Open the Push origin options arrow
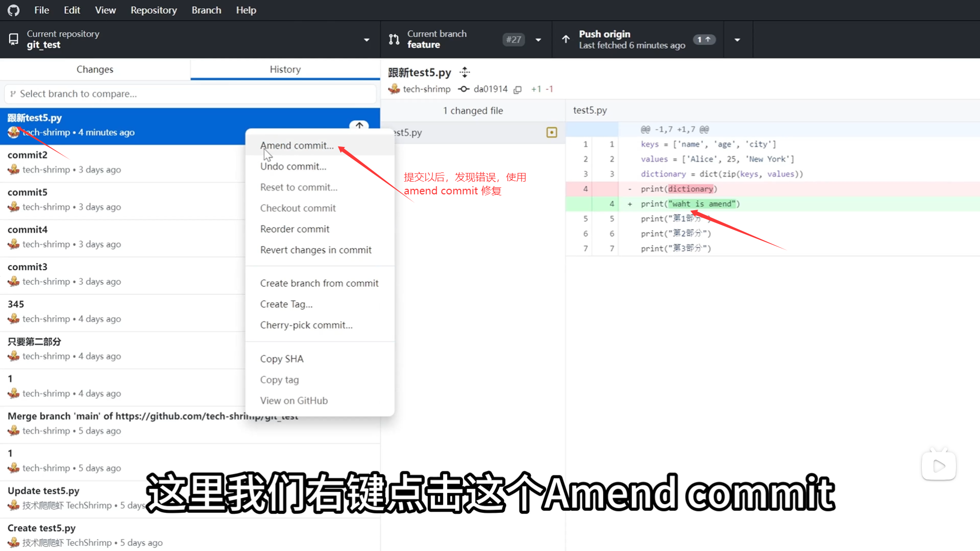The height and width of the screenshot is (551, 980). coord(737,40)
